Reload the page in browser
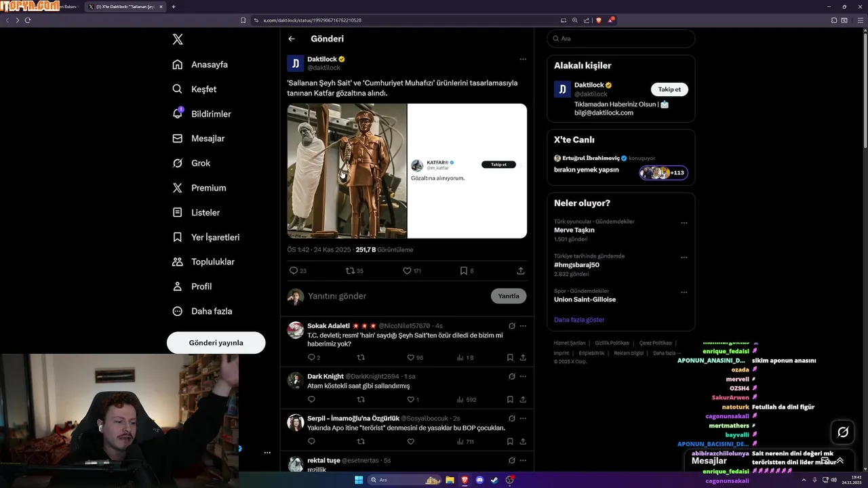The height and width of the screenshot is (488, 868). [28, 20]
